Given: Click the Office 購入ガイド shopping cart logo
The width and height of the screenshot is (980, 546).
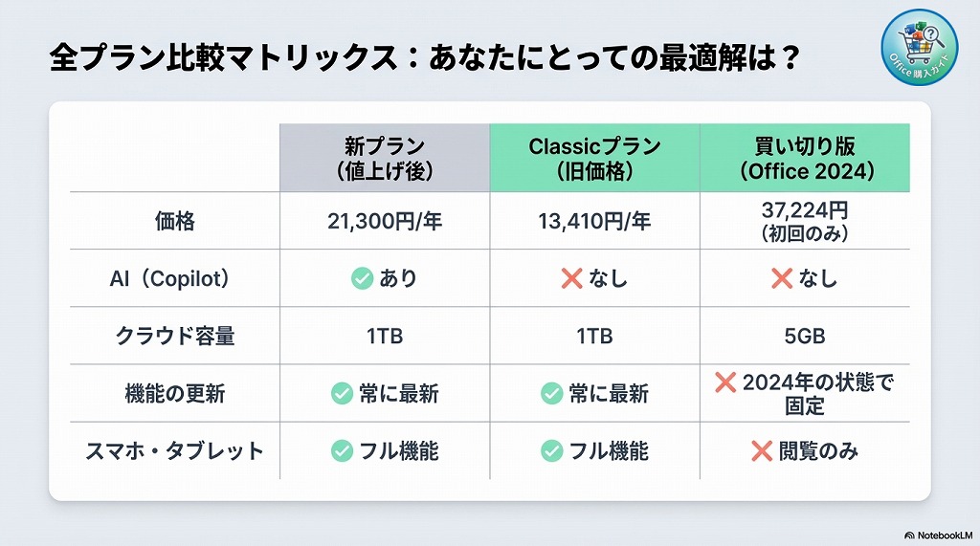Looking at the screenshot, I should pyautogui.click(x=920, y=52).
